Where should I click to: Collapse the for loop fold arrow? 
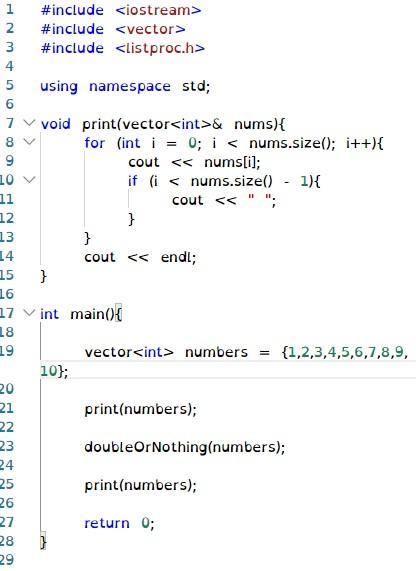[29, 141]
